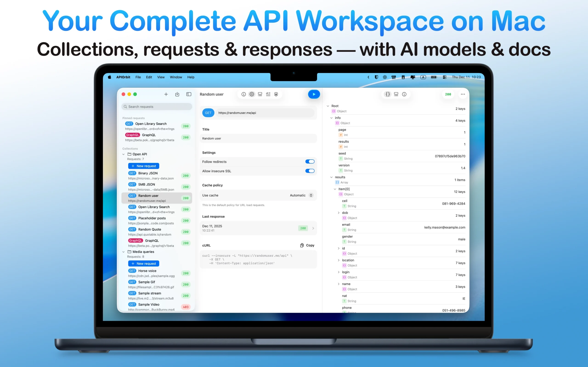This screenshot has width=588, height=367.
Task: Enable Follow redirects
Action: coord(310,161)
